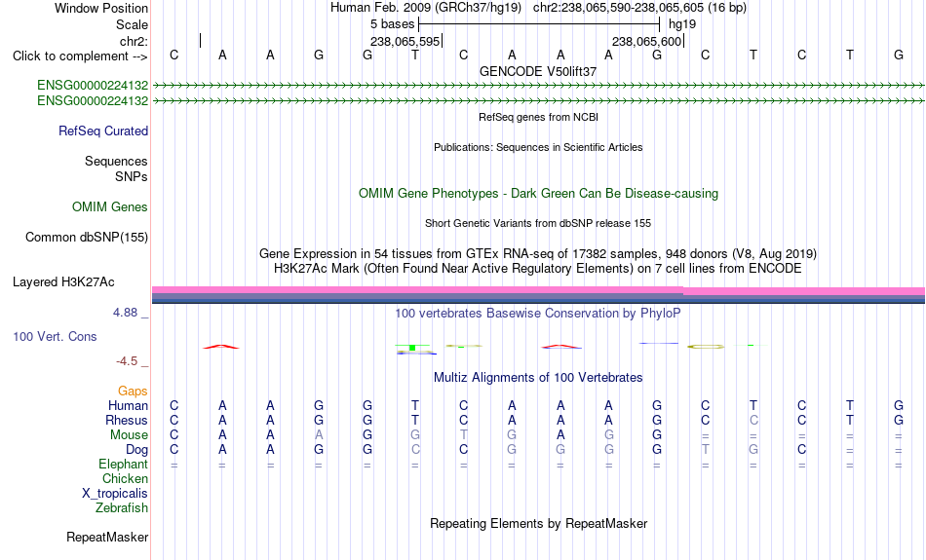Open the Layered H3K27Ac track label
Viewport: 926px width, 560px height.
click(63, 282)
